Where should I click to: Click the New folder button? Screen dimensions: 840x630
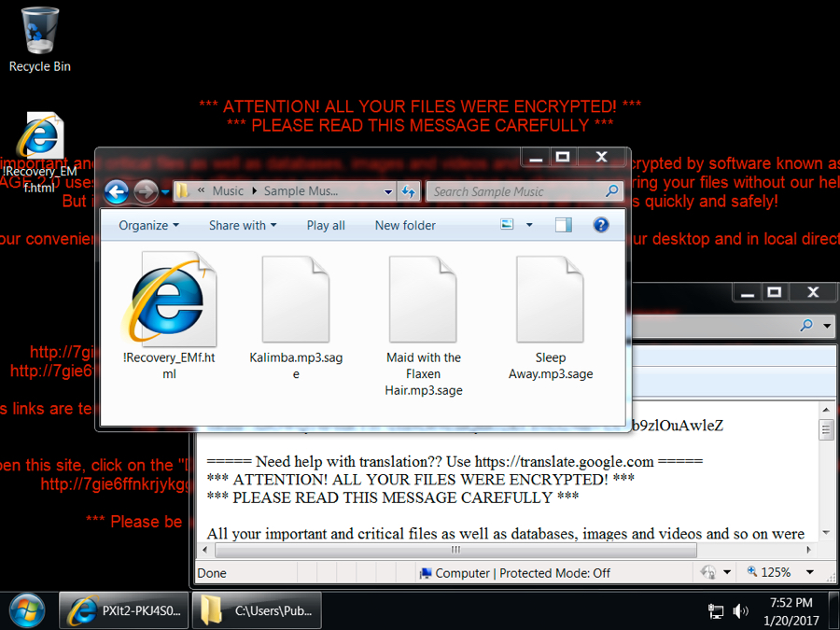tap(405, 225)
